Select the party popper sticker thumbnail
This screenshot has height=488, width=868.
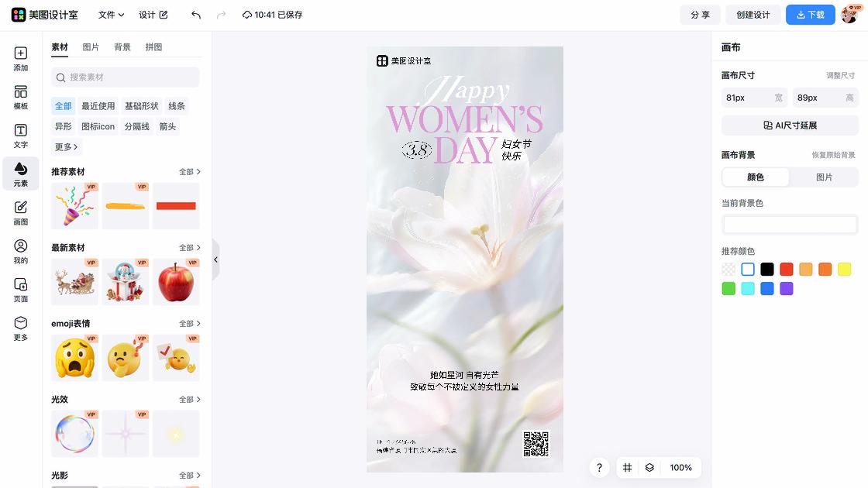coord(74,206)
